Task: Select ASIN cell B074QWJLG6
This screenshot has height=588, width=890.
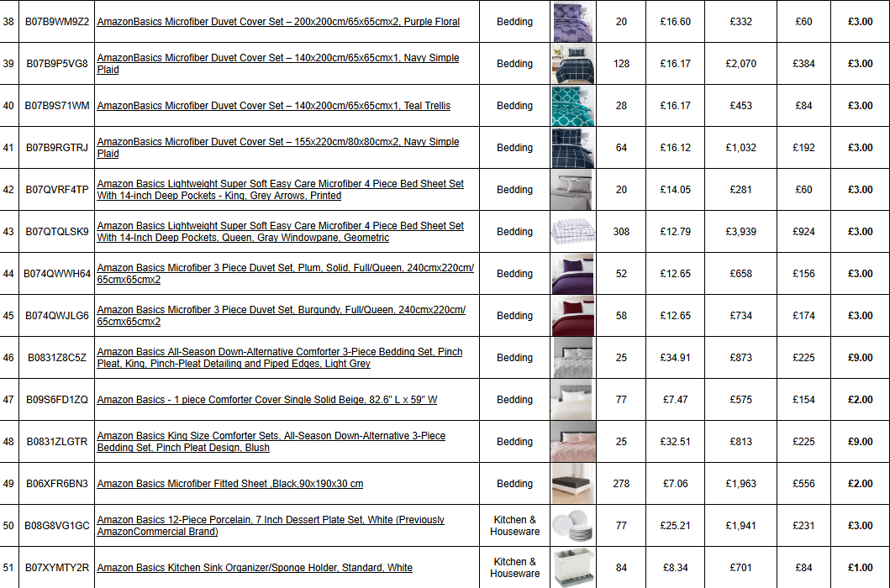Action: [57, 316]
